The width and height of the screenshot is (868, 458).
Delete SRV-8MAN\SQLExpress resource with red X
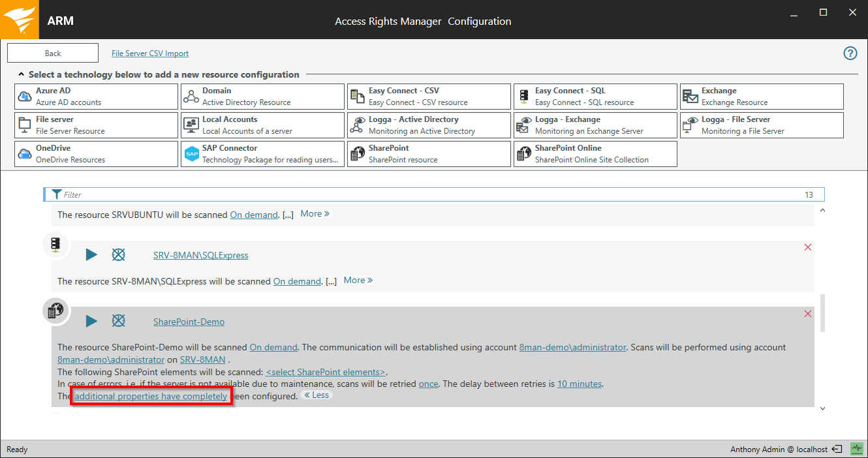pyautogui.click(x=808, y=247)
